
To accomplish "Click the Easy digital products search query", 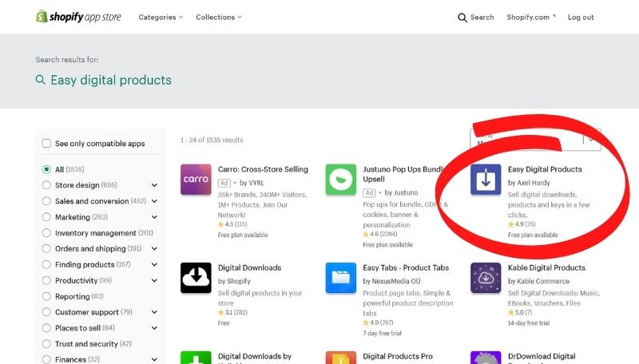I will [x=111, y=80].
